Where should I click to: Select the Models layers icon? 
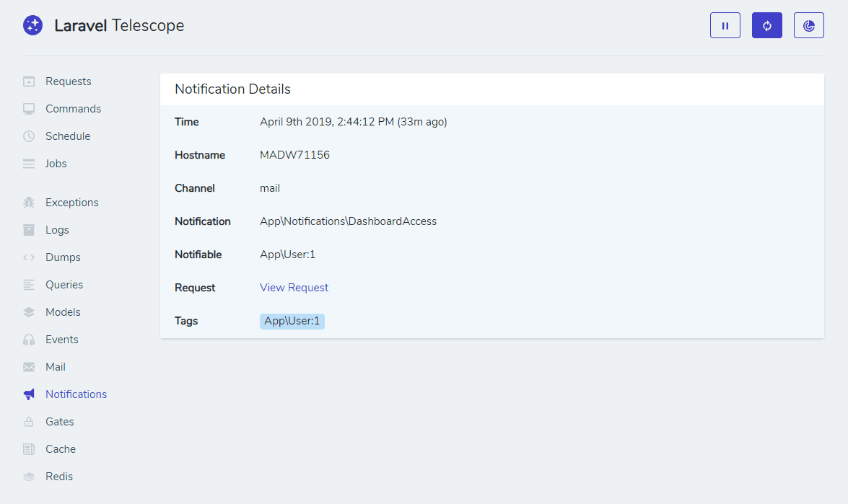[29, 311]
